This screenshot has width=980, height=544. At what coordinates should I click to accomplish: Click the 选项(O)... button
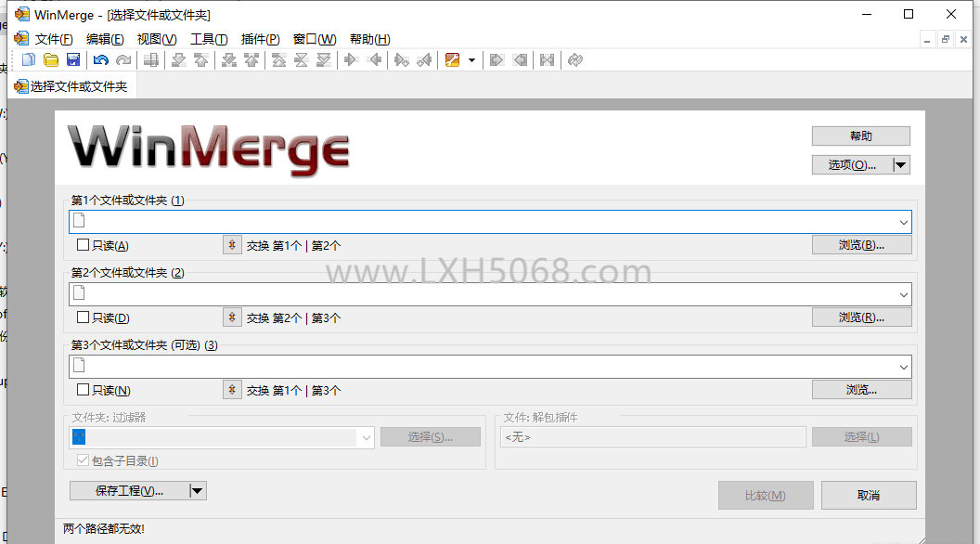pos(852,165)
